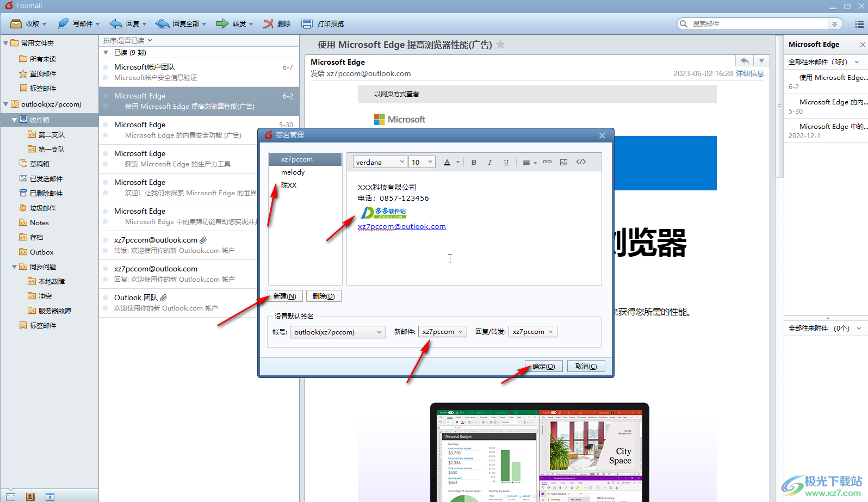Toggle star on Outlook 团队 email
Screen dimensions: 868x502
106,308
